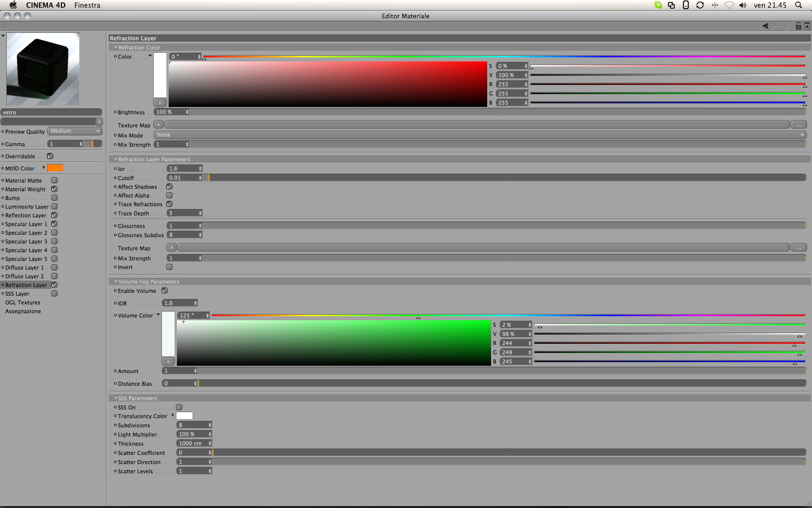The width and height of the screenshot is (812, 508).
Task: Open the Mix Mode None dropdown
Action: click(480, 135)
